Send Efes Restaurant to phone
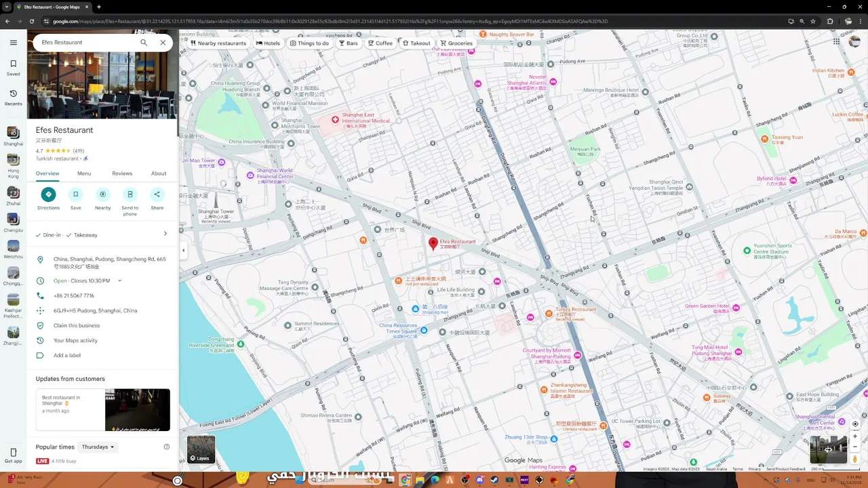This screenshot has width=868, height=488. click(x=130, y=201)
